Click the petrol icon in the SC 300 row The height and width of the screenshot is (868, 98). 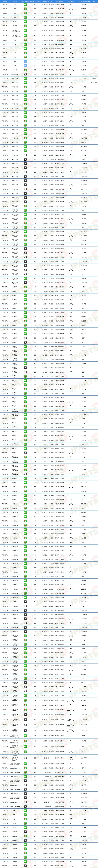tap(25, 70)
